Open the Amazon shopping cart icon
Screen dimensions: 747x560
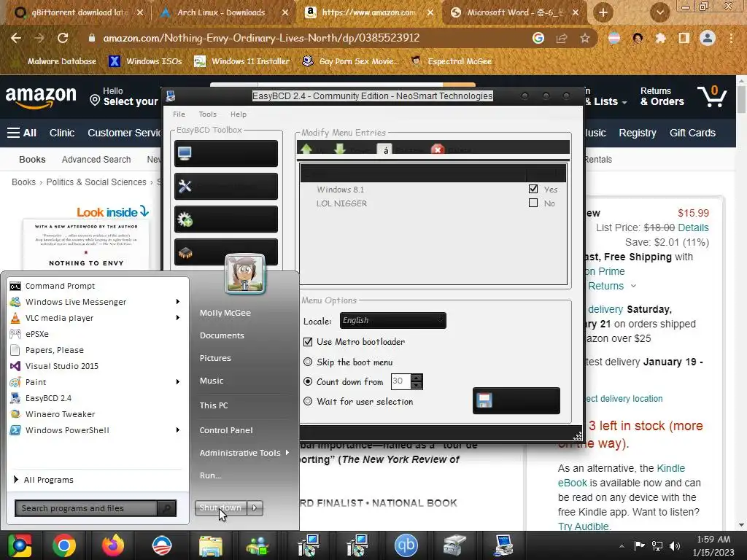(712, 96)
